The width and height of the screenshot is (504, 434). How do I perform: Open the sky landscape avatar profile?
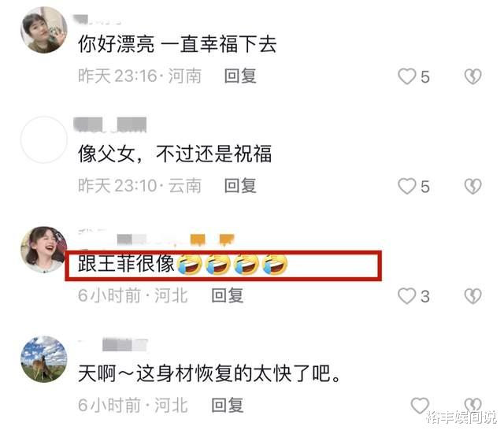click(x=44, y=359)
